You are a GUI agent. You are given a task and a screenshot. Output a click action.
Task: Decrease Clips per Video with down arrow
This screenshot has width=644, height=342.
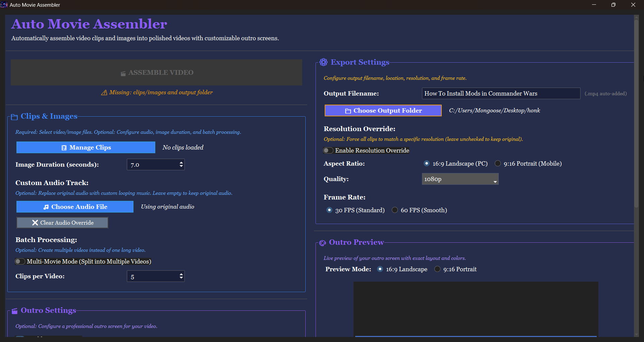pos(181,278)
